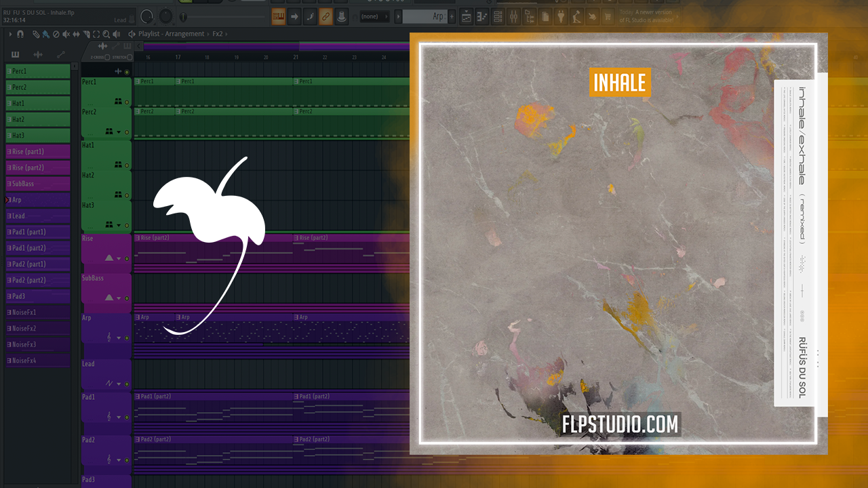Click bar 21 on the timeline ruler
This screenshot has width=868, height=488.
(296, 58)
